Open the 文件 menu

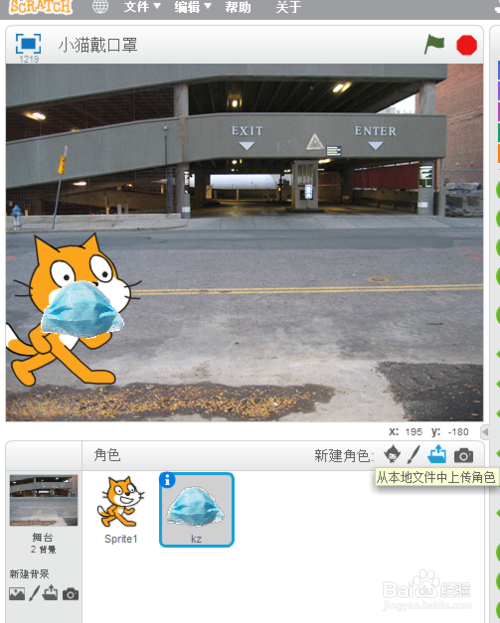[x=142, y=7]
